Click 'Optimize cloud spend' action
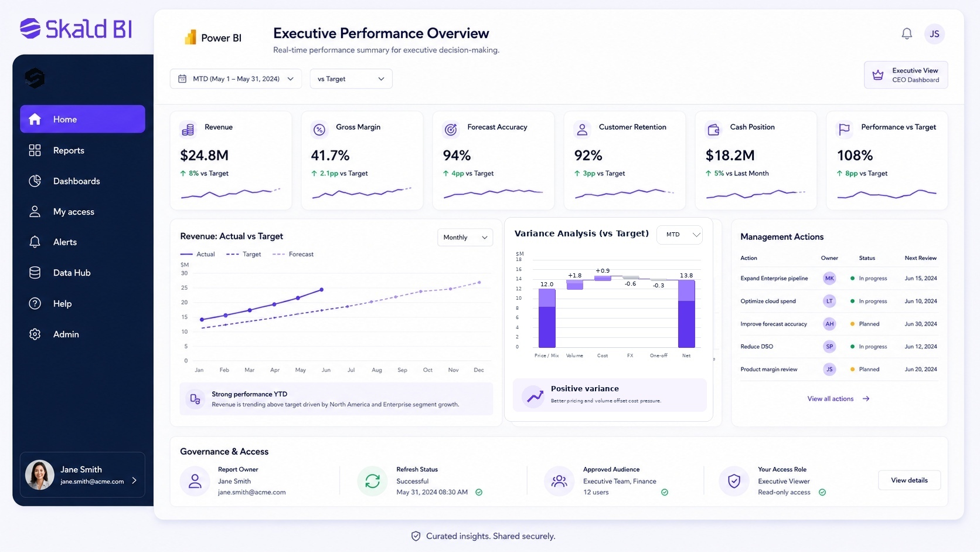The width and height of the screenshot is (980, 552). click(x=768, y=301)
